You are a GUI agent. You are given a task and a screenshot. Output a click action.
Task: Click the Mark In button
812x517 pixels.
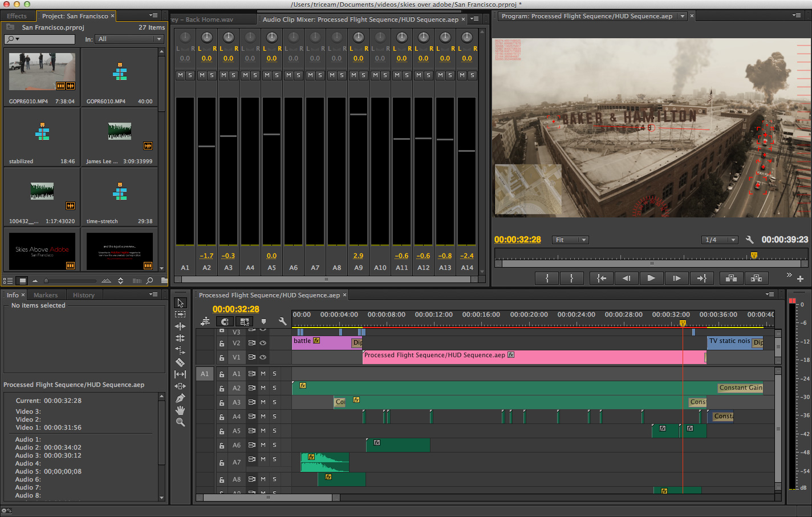(547, 278)
